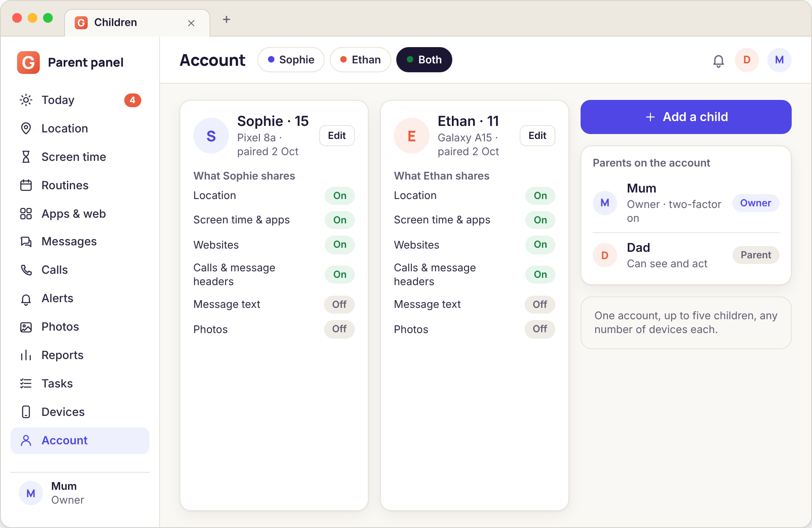
Task: Click the Add a child button
Action: point(686,117)
